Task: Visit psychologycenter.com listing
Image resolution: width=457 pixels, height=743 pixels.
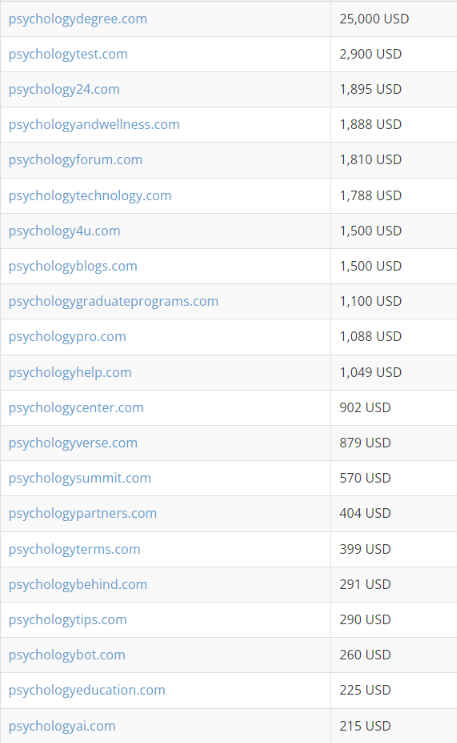Action: click(76, 408)
